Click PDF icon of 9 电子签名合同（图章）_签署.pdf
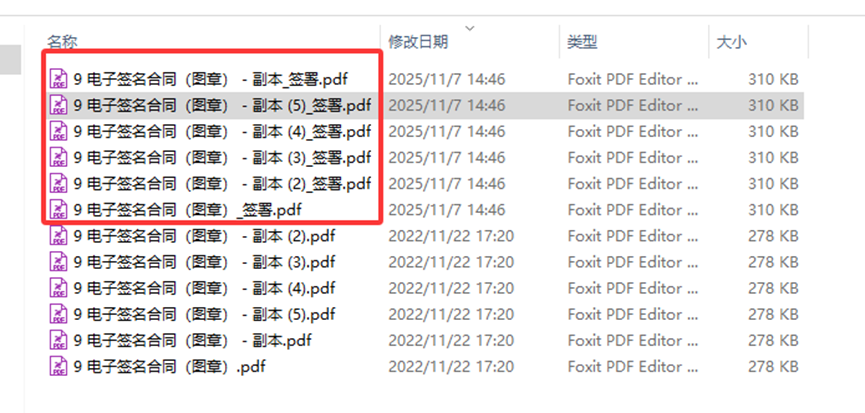 click(x=59, y=210)
